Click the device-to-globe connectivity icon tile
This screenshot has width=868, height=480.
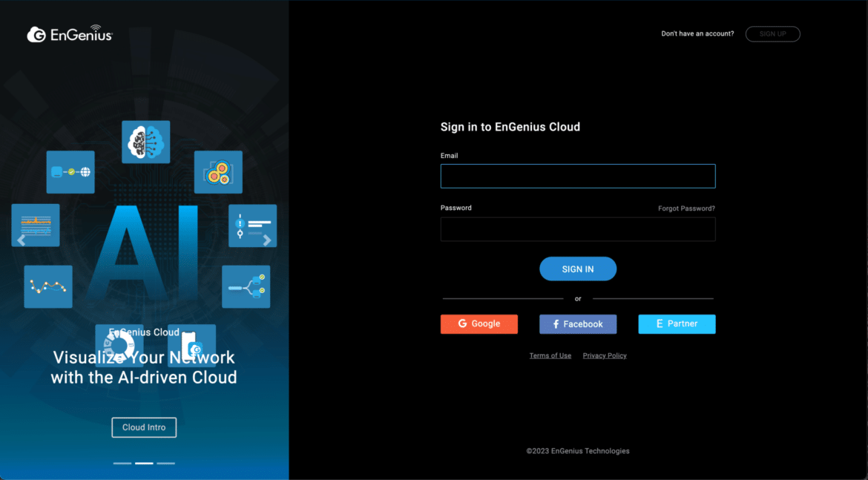(x=70, y=172)
